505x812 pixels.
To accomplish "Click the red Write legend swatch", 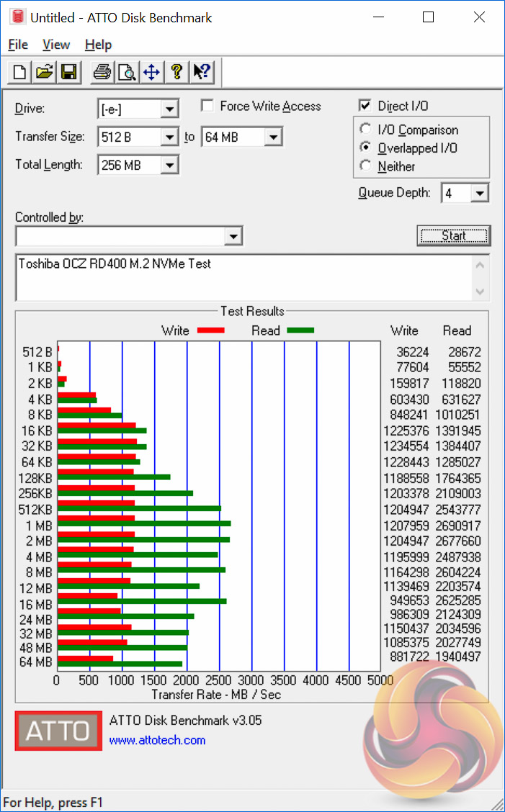I will [x=211, y=330].
